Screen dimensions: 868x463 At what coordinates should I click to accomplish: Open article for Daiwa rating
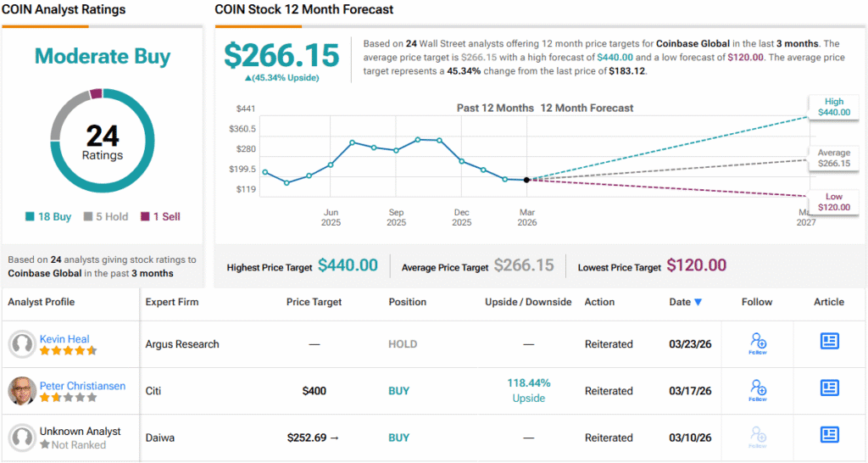pyautogui.click(x=829, y=434)
